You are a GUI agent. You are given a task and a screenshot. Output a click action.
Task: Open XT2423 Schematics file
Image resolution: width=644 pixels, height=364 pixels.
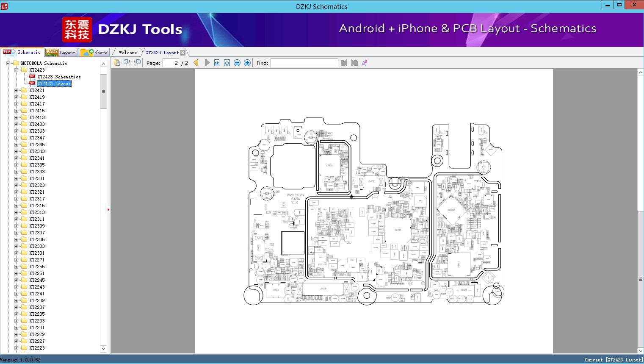click(x=59, y=77)
